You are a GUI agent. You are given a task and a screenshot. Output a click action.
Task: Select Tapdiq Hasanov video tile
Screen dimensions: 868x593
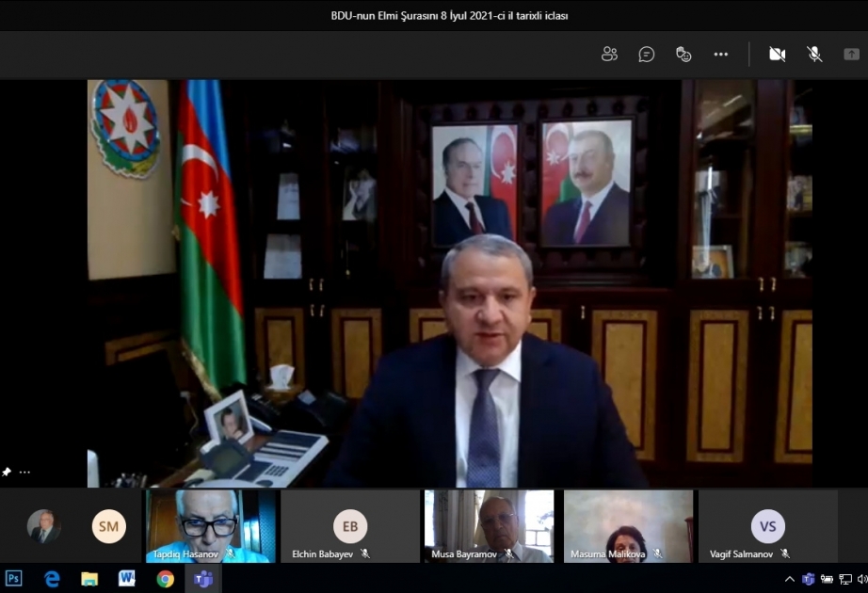click(210, 526)
